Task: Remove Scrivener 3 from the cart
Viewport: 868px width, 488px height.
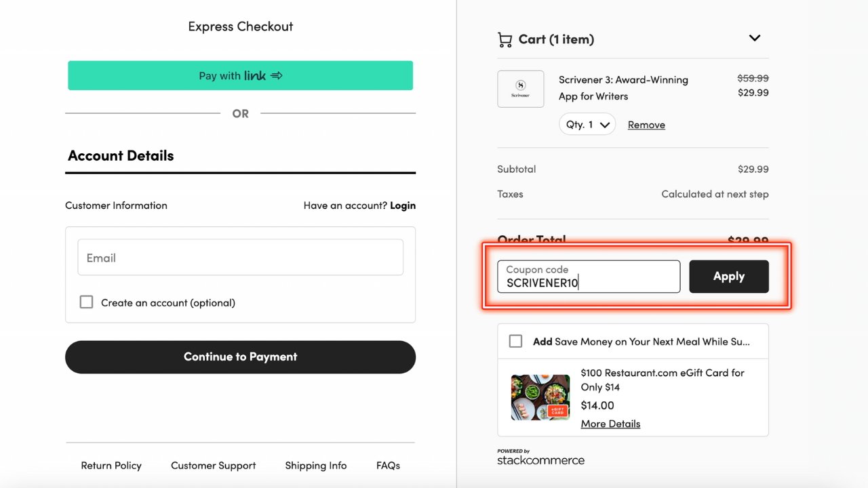Action: [x=646, y=125]
